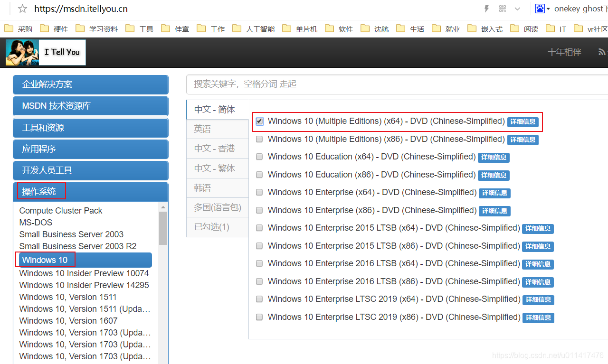Open the 人工智能 bookmark folder
Viewport: 608px width, 364px height.
pyautogui.click(x=254, y=29)
